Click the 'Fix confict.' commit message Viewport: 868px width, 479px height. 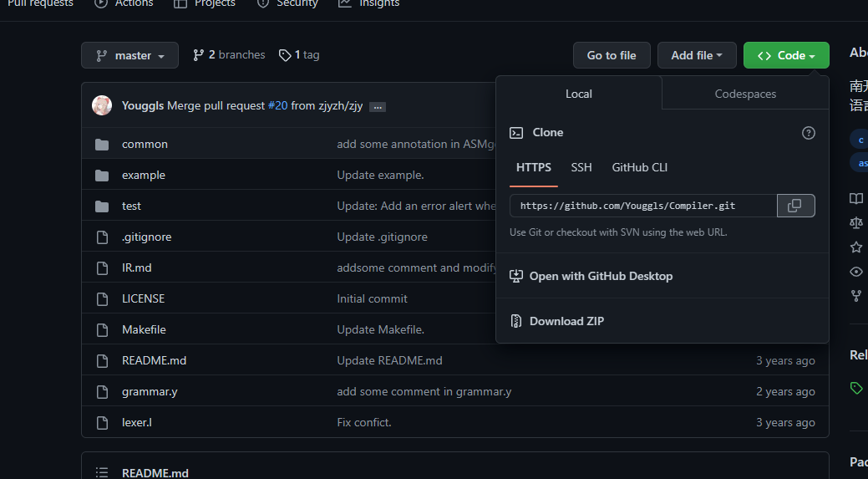click(x=364, y=422)
